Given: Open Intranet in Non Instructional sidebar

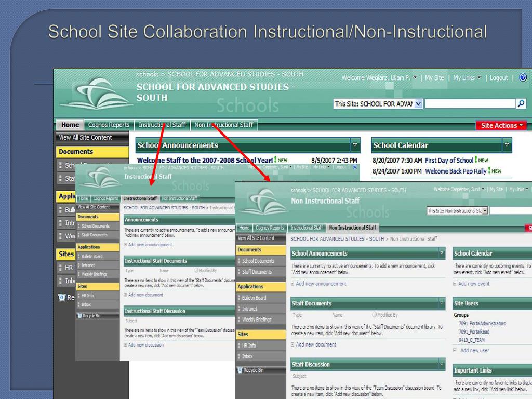Looking at the screenshot, I should (x=249, y=309).
